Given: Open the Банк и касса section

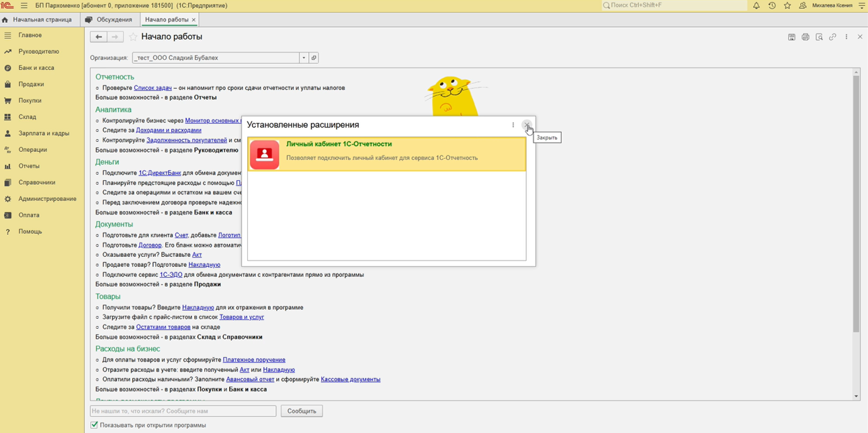Looking at the screenshot, I should (x=36, y=68).
